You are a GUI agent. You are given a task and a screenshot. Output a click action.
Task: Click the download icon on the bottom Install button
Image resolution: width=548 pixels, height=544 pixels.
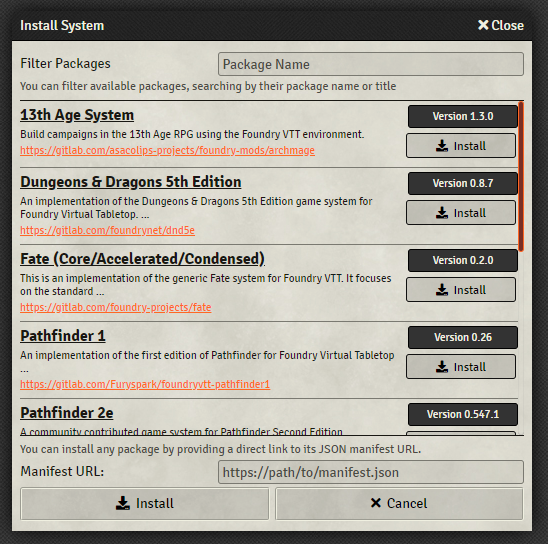point(123,503)
